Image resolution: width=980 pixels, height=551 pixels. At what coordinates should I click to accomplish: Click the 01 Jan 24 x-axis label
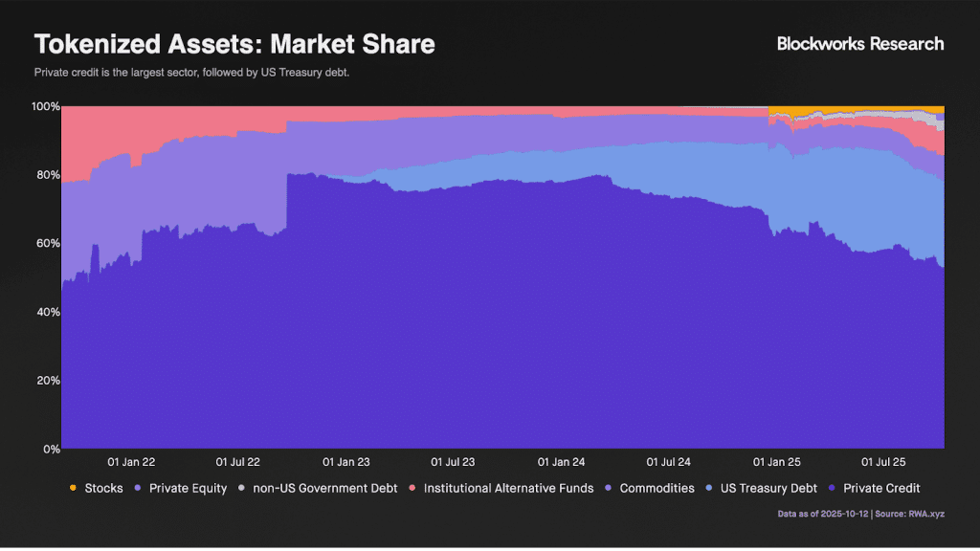click(562, 462)
